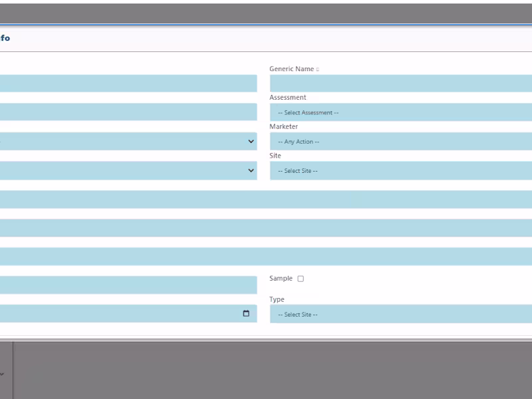Open the calendar picker icon
Image resolution: width=532 pixels, height=399 pixels.
[x=246, y=313]
